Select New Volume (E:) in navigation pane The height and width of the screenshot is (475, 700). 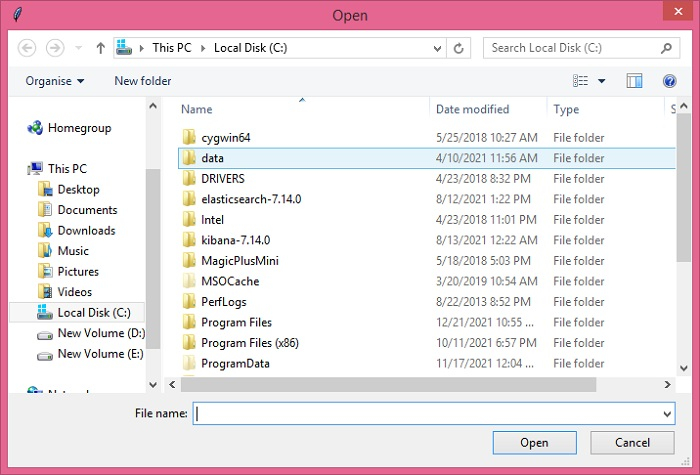(x=90, y=354)
